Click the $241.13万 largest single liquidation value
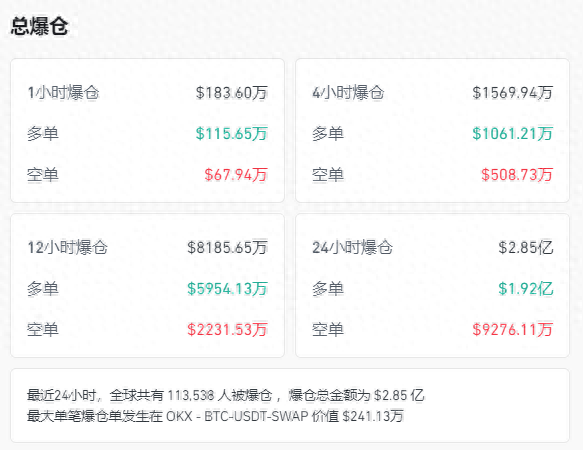Image resolution: width=583 pixels, height=450 pixels. pos(373,416)
